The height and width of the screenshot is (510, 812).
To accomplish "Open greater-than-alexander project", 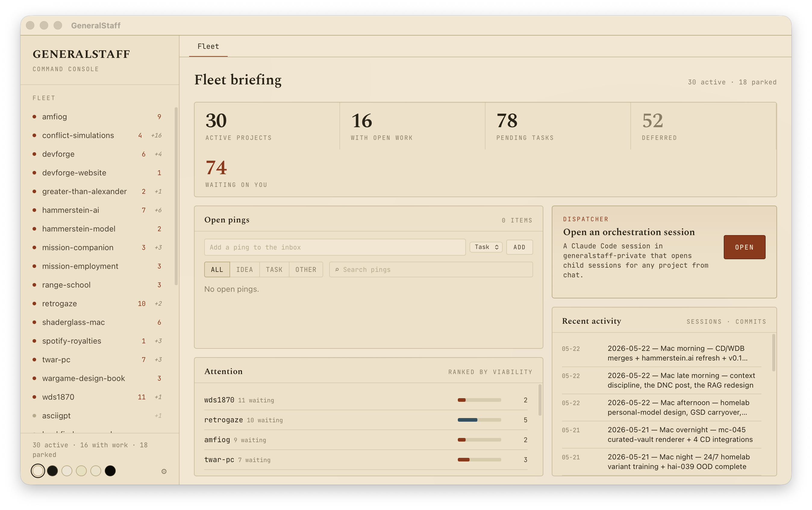I will [x=97, y=191].
